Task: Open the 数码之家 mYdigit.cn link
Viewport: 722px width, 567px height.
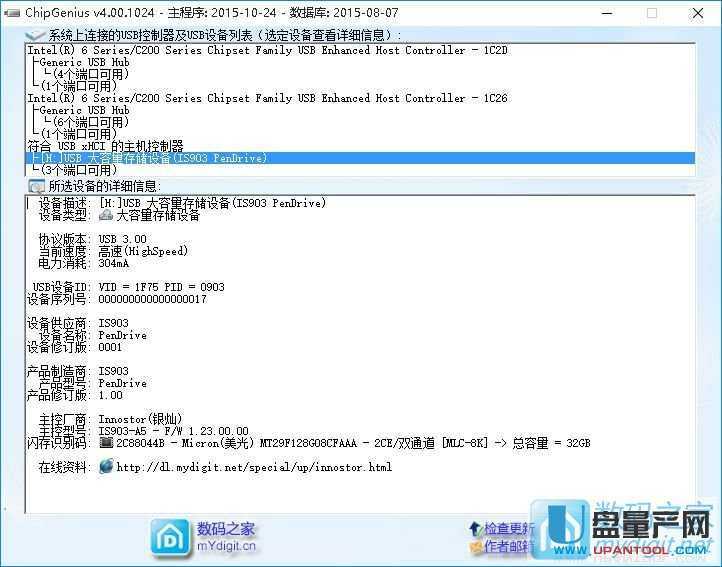Action: pos(226,537)
